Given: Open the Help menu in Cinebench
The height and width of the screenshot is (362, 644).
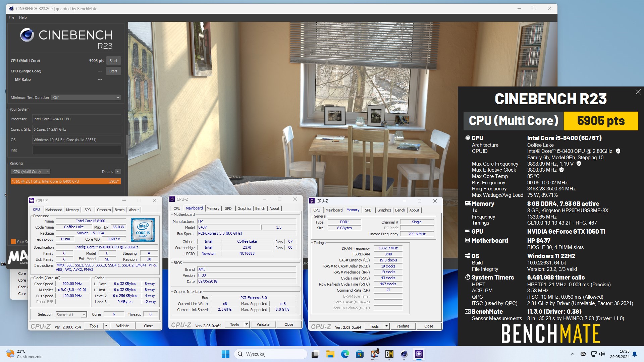Looking at the screenshot, I should [23, 17].
